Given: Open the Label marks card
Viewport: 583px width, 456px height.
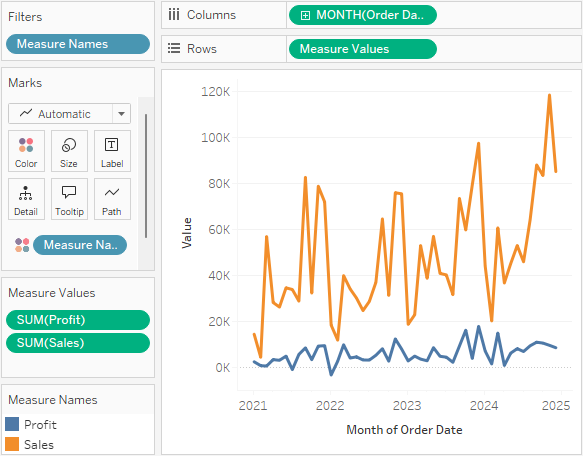Looking at the screenshot, I should [112, 151].
